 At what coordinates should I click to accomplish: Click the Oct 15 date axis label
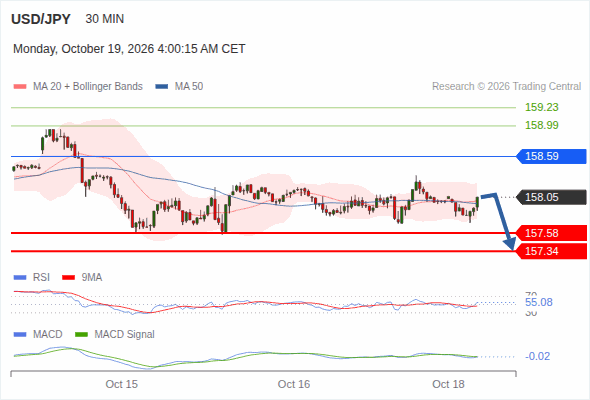pyautogui.click(x=122, y=384)
